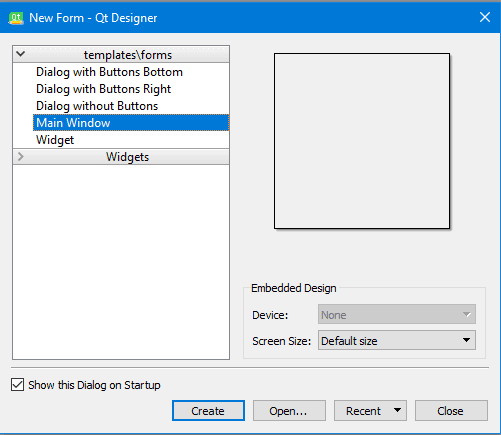Select Dialog with Buttons Right template

(103, 89)
